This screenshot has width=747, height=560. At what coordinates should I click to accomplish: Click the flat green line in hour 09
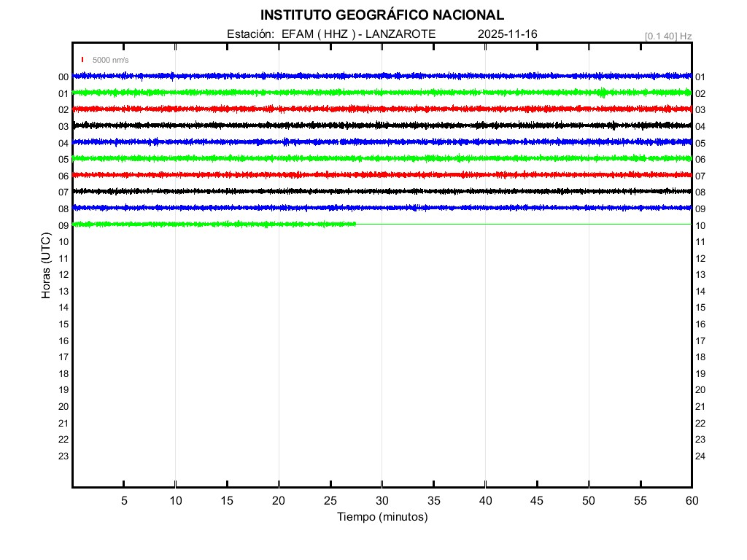pyautogui.click(x=511, y=224)
